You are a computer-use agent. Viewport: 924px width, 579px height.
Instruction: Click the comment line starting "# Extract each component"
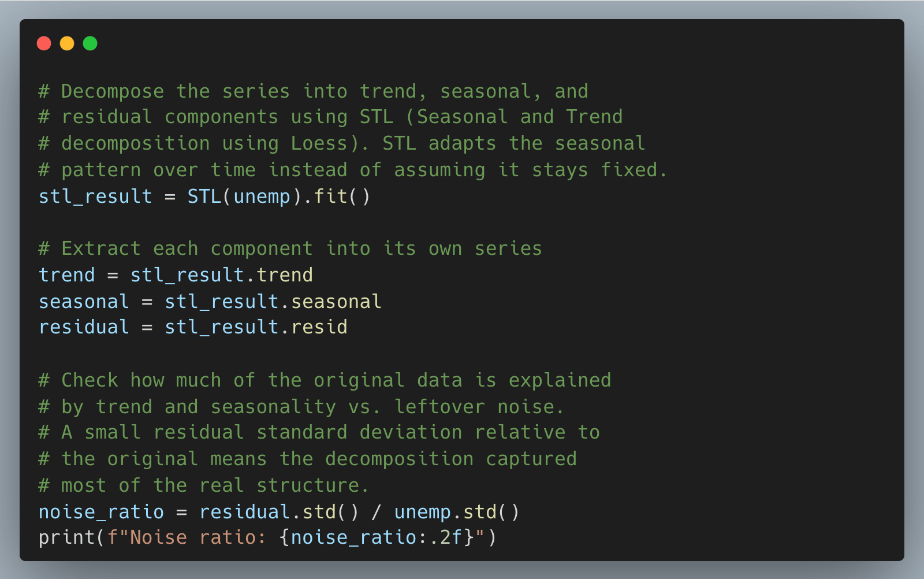290,248
